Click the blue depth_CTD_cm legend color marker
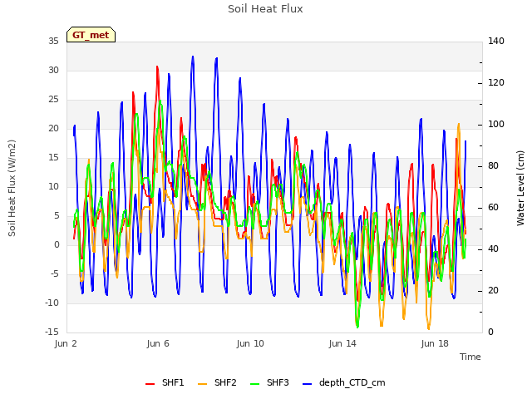This screenshot has width=532, height=399. tap(307, 384)
